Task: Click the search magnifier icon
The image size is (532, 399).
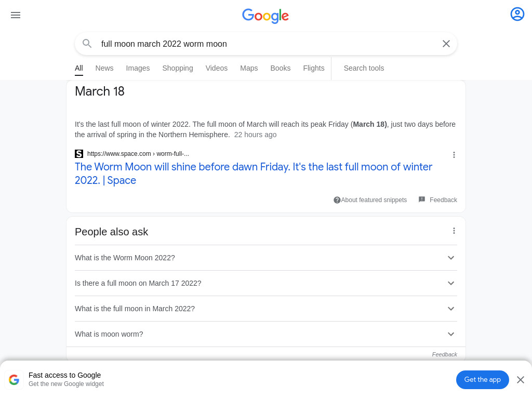Action: pos(87,44)
